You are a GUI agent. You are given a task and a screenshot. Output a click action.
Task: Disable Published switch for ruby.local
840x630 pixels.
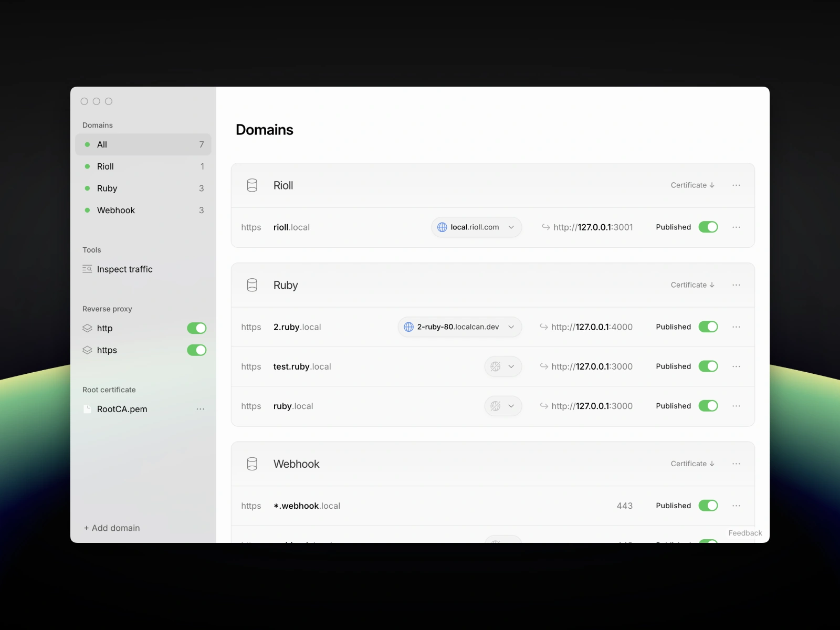[708, 406]
